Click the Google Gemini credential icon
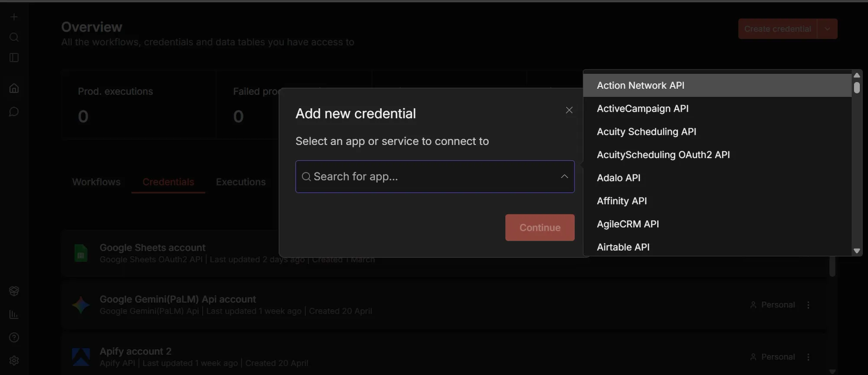The width and height of the screenshot is (868, 375). coord(81,305)
